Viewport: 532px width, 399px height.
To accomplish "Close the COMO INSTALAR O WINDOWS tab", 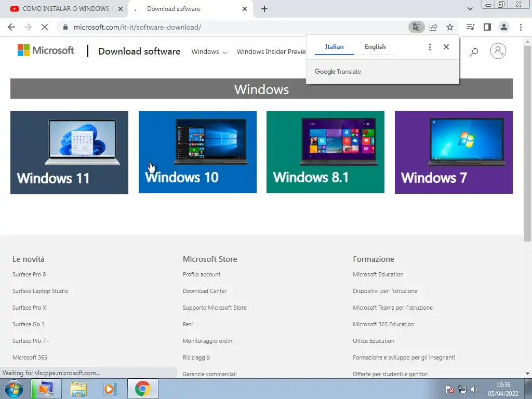I will [121, 9].
